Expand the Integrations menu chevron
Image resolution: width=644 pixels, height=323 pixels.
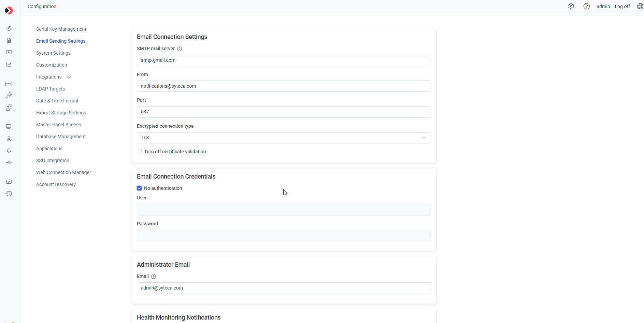click(69, 77)
